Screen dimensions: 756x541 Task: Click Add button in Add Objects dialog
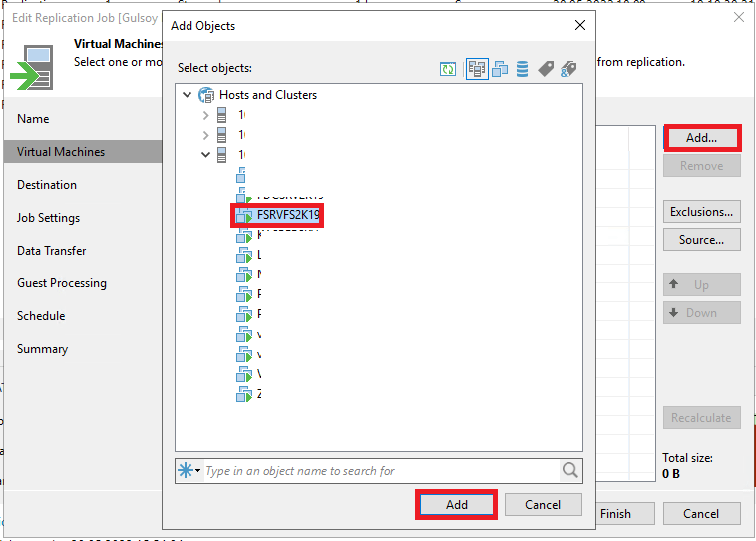coord(456,505)
